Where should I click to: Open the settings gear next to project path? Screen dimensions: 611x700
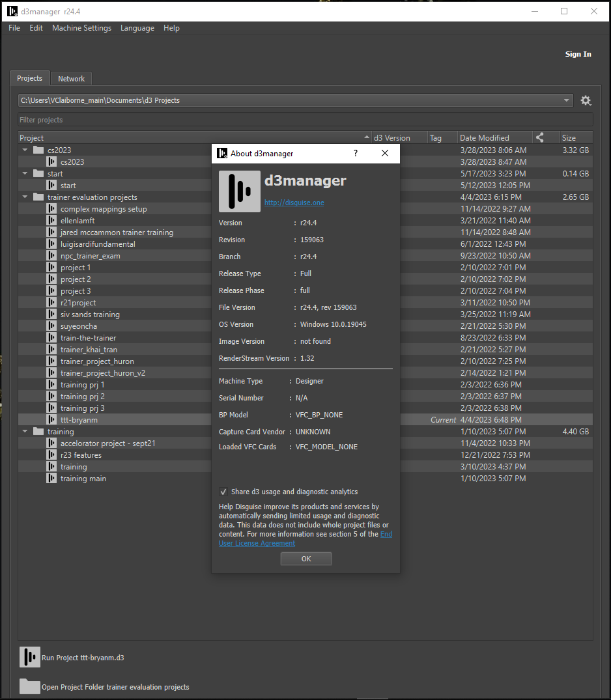tap(586, 100)
